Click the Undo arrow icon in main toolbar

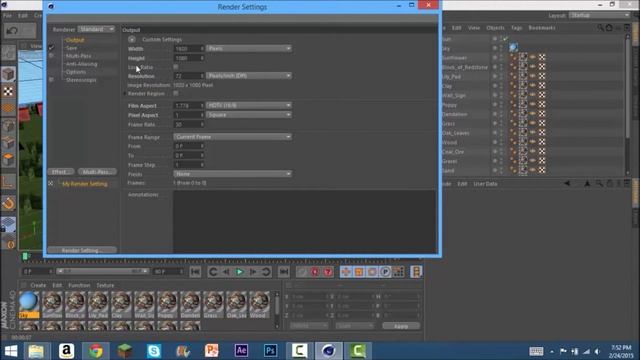click(x=12, y=31)
